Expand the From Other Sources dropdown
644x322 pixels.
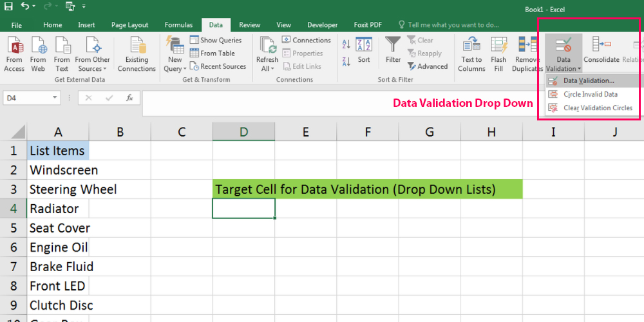92,68
